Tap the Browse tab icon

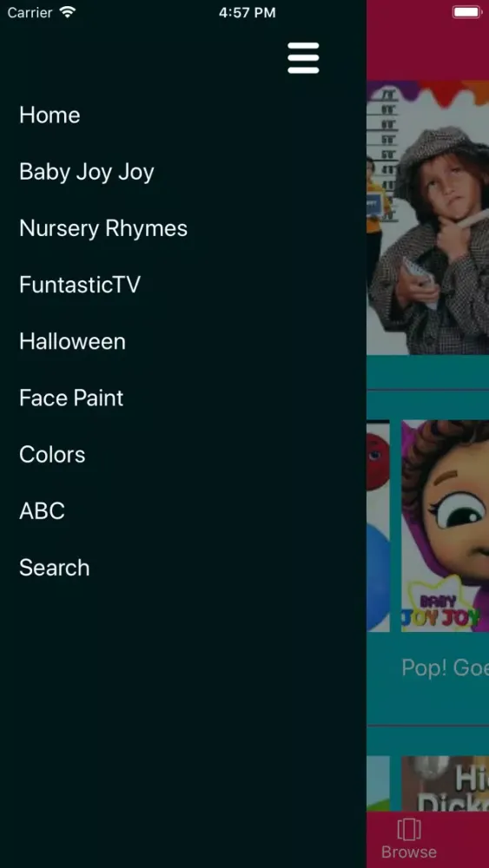[409, 829]
